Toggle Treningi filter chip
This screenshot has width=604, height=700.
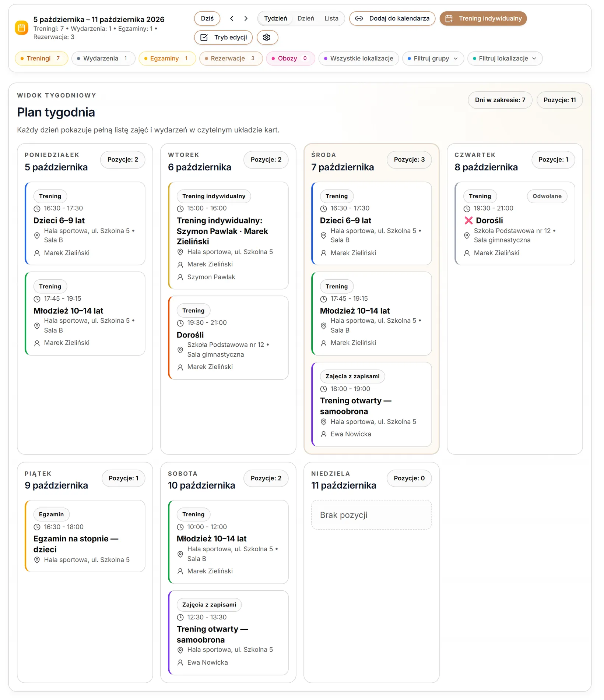click(x=42, y=59)
